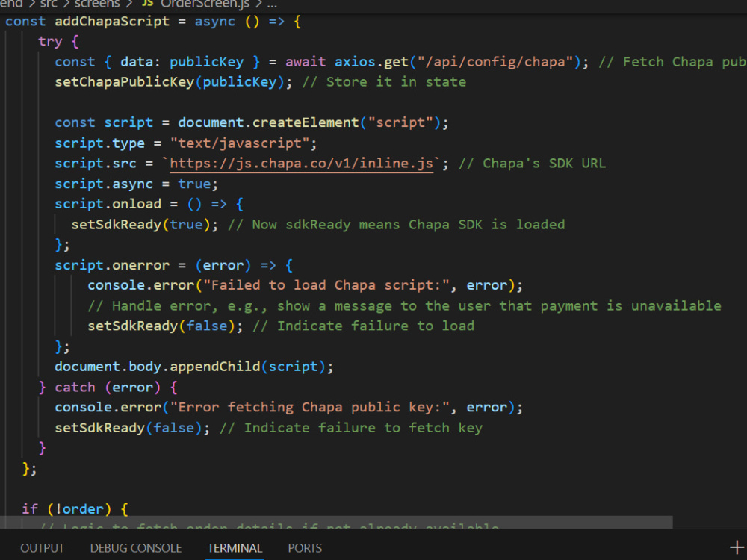The width and height of the screenshot is (747, 560).
Task: Click the 'Handle error' comment line
Action: 404,305
